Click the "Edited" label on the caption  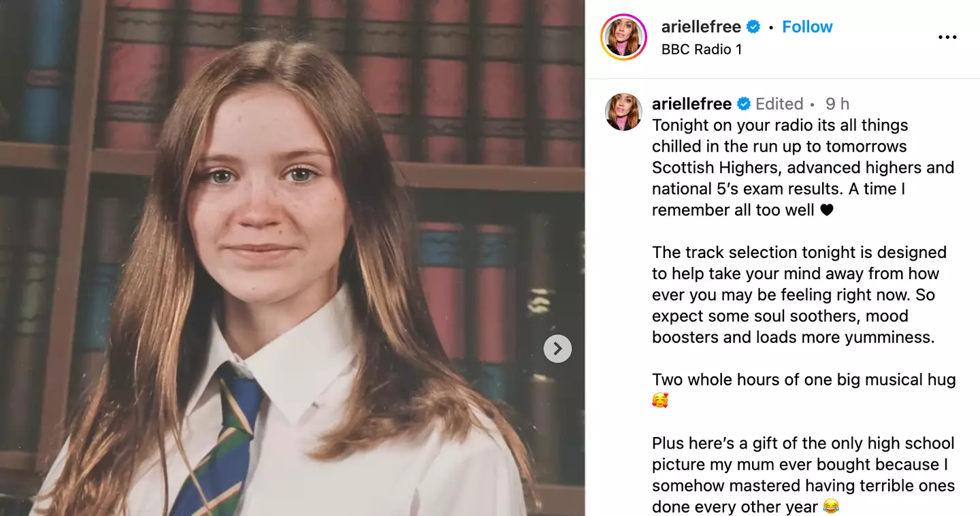click(x=779, y=103)
